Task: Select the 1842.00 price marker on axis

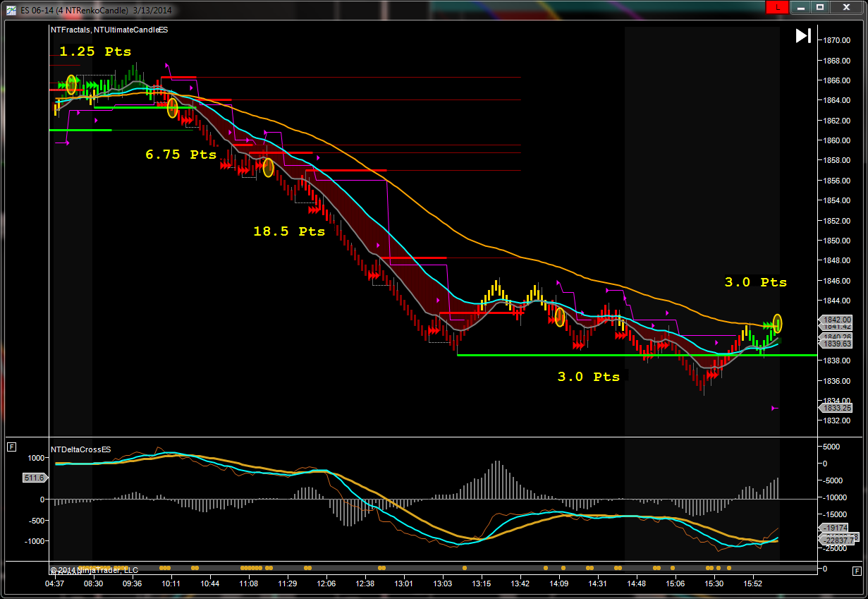Action: pyautogui.click(x=836, y=320)
